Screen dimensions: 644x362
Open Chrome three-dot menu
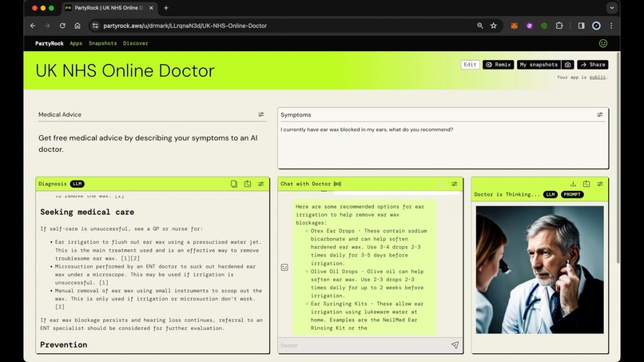tap(611, 26)
